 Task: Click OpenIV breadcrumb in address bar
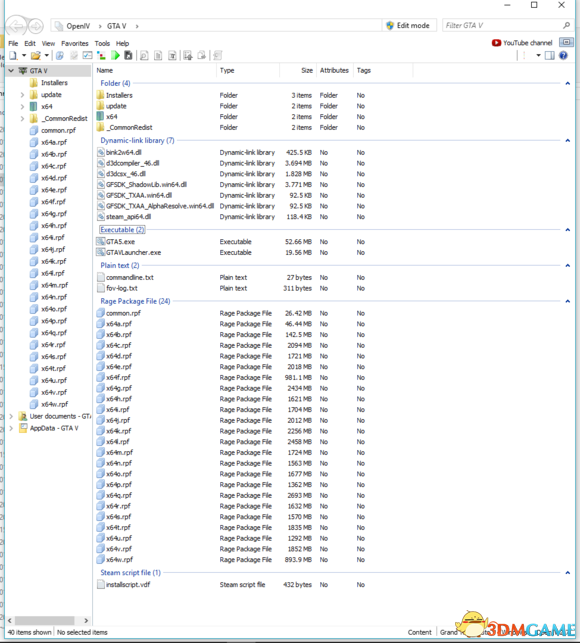(x=78, y=26)
